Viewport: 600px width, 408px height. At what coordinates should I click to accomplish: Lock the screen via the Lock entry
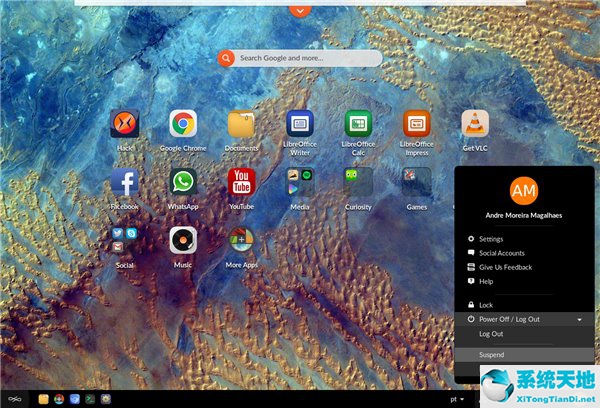(524, 305)
